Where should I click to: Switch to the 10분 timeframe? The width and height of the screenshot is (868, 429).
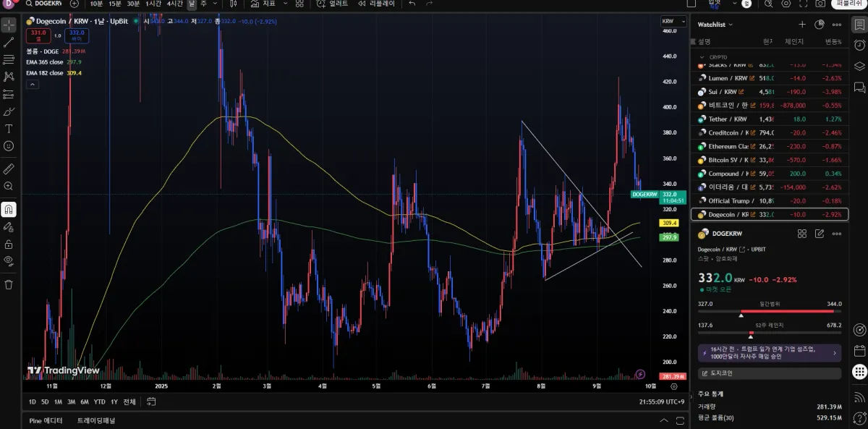(x=96, y=4)
